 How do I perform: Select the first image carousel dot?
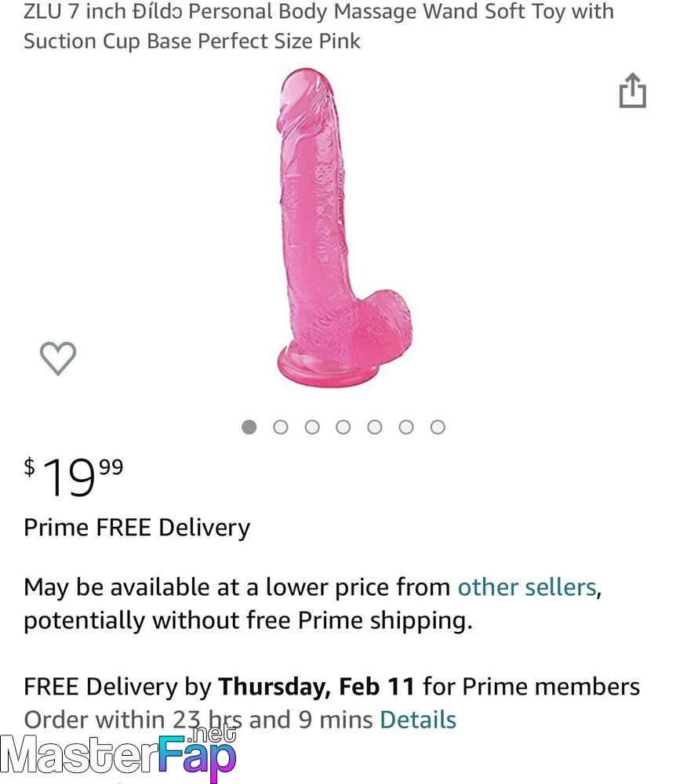click(249, 427)
